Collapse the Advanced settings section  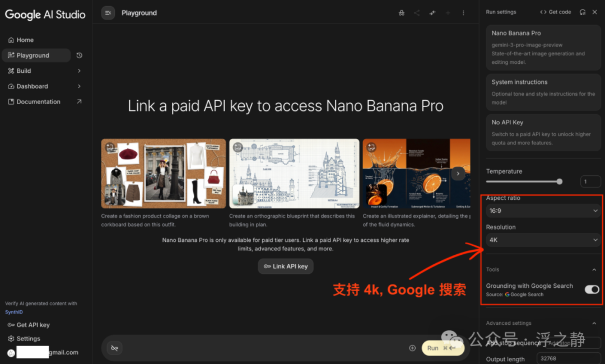(594, 323)
